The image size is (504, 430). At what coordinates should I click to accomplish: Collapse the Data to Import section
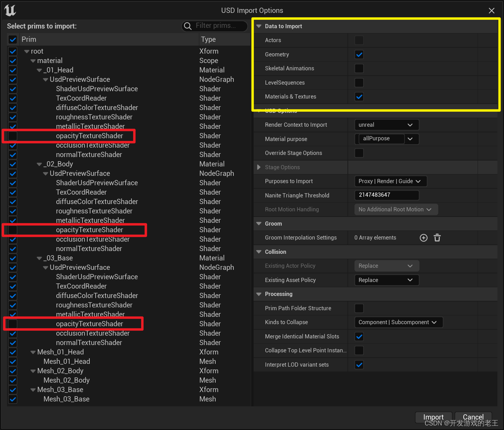point(259,26)
